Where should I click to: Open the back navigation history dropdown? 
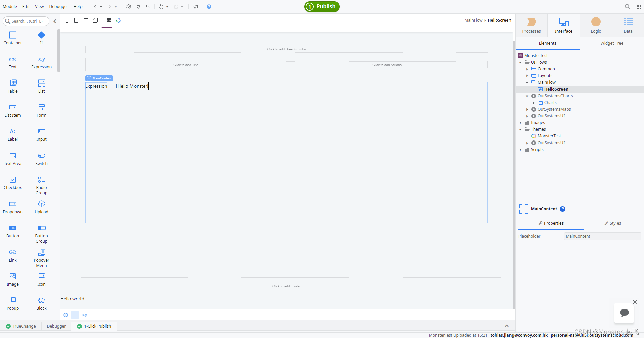(x=101, y=7)
